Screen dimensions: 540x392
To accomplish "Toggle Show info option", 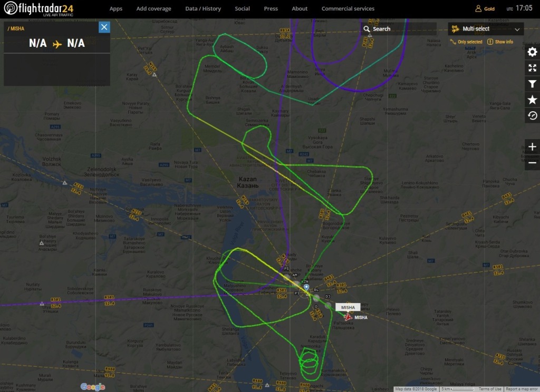I will [500, 42].
